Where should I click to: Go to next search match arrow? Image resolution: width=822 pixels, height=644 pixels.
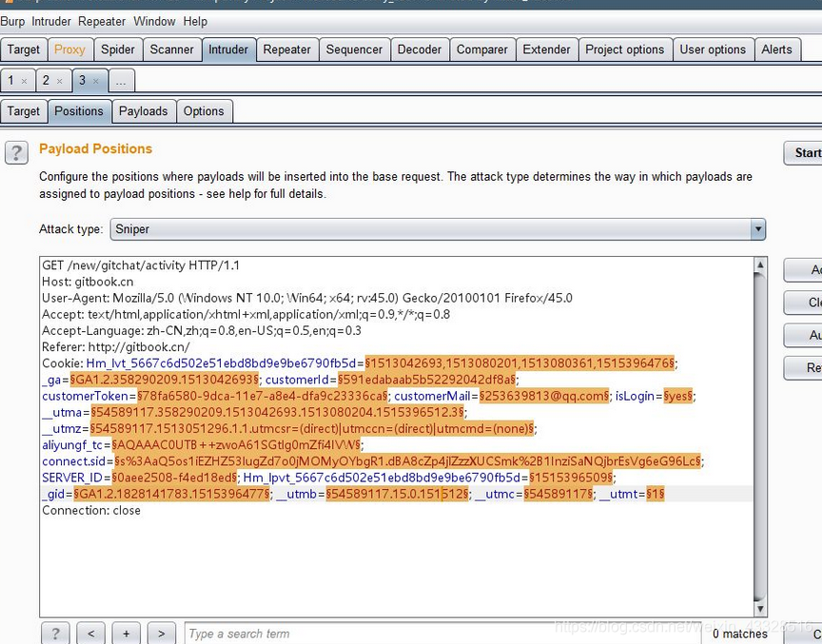point(161,633)
